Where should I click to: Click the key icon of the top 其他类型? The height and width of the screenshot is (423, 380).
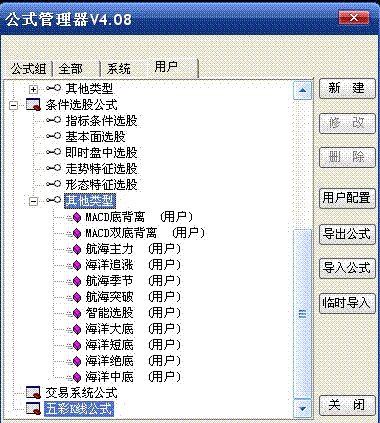click(x=53, y=88)
